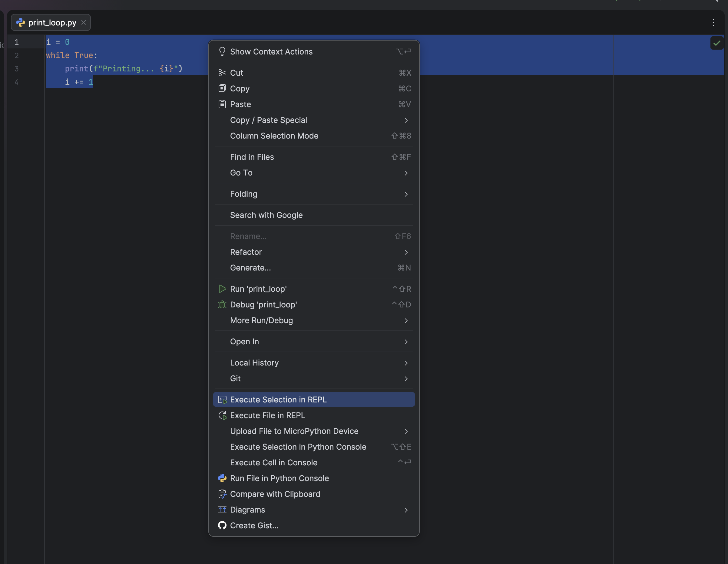Expand the Local History submenu arrow
728x564 pixels.
click(x=406, y=363)
